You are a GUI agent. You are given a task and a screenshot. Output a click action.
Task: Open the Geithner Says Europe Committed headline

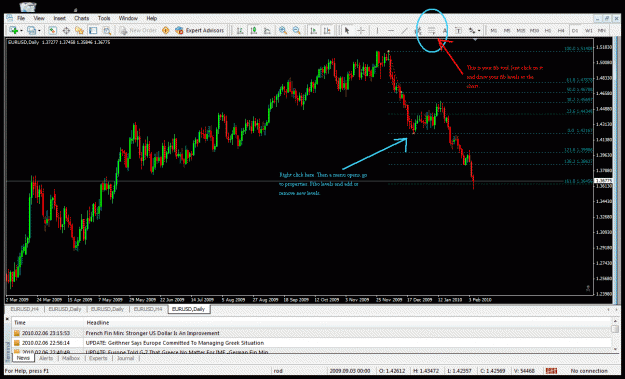pos(175,343)
